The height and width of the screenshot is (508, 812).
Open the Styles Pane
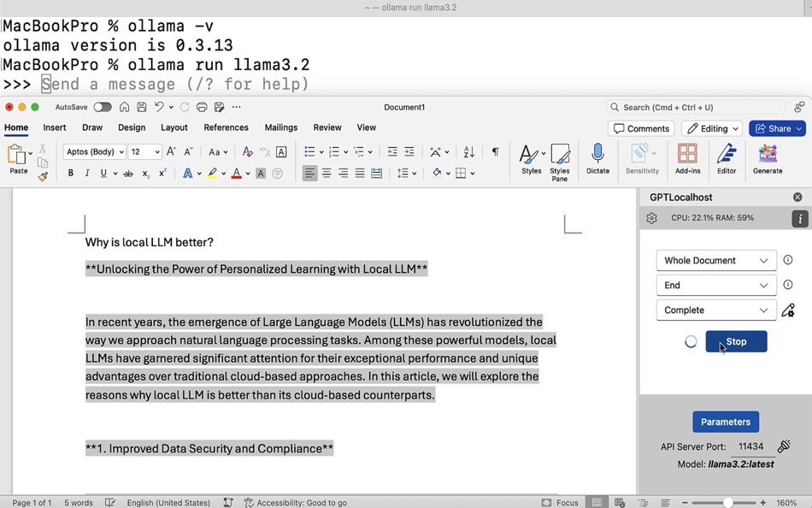tap(560, 162)
